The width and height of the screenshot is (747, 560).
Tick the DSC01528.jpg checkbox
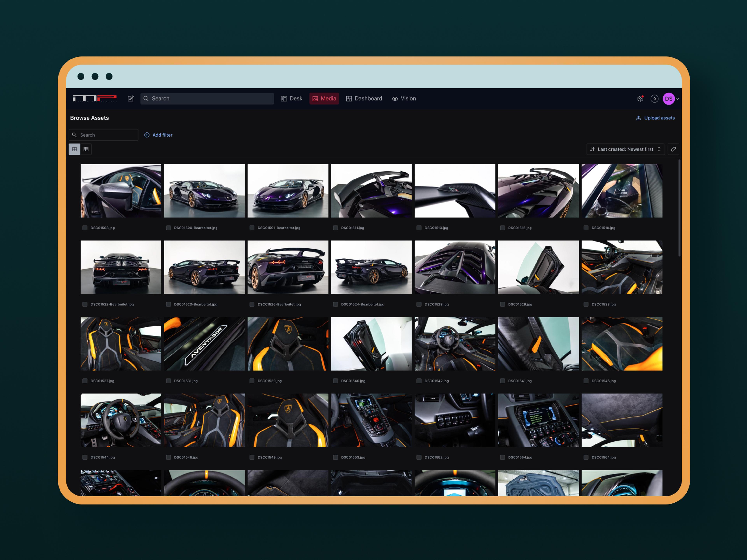[x=419, y=304]
